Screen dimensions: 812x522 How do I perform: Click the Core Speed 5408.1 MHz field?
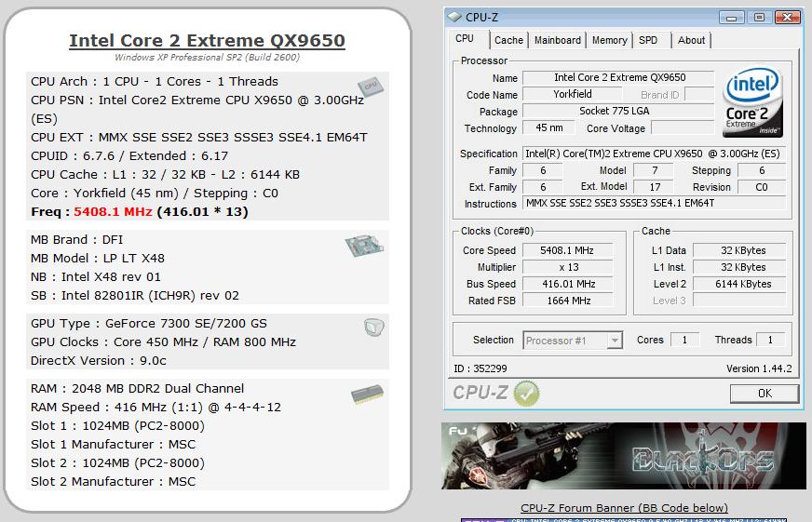tap(568, 250)
